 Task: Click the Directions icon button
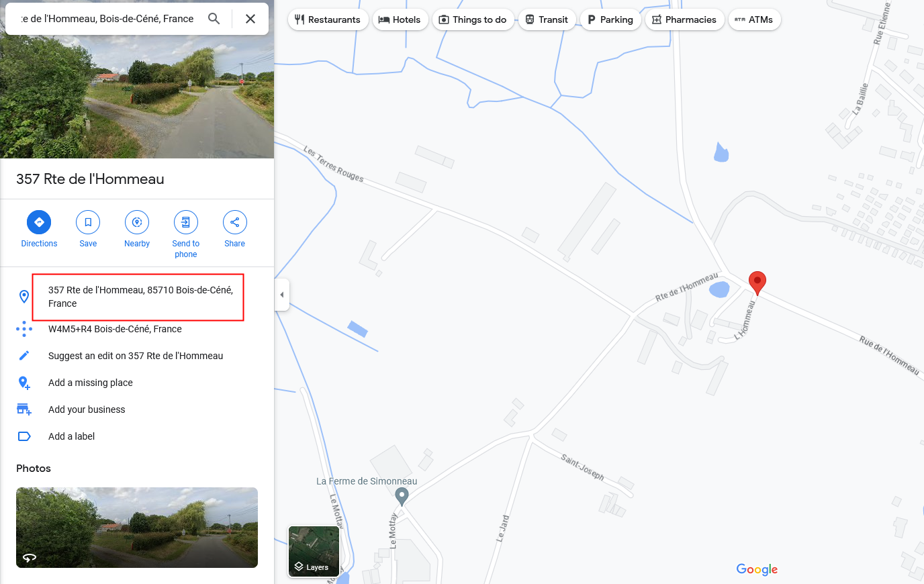39,222
